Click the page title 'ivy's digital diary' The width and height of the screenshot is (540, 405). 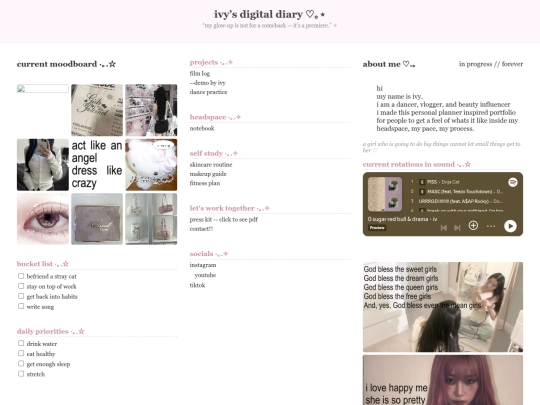point(270,14)
